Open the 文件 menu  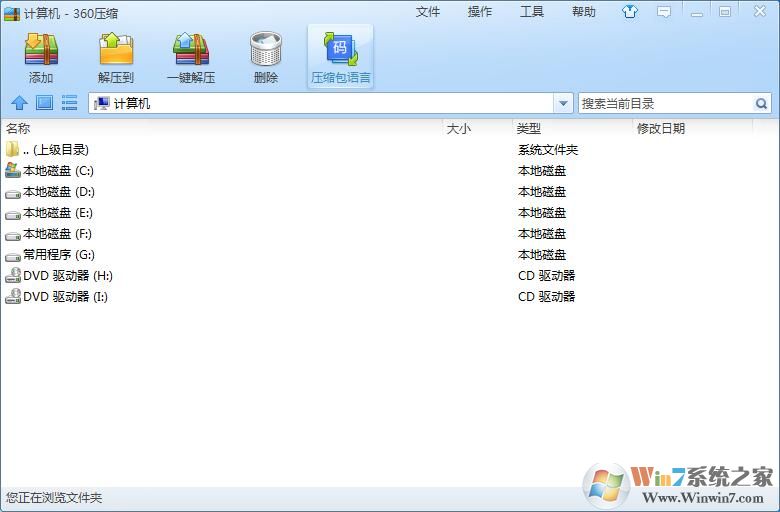(x=428, y=12)
